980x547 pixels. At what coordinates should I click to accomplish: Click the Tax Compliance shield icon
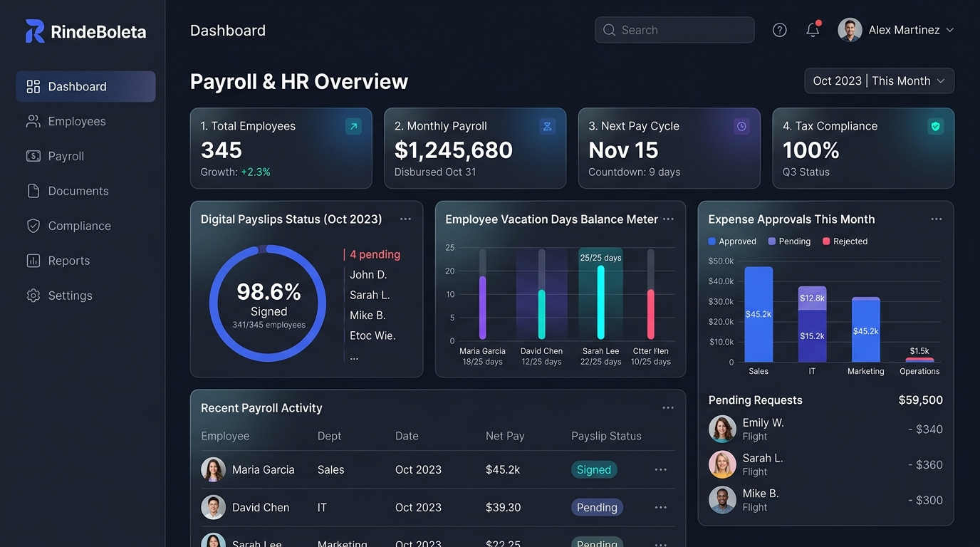pyautogui.click(x=936, y=126)
